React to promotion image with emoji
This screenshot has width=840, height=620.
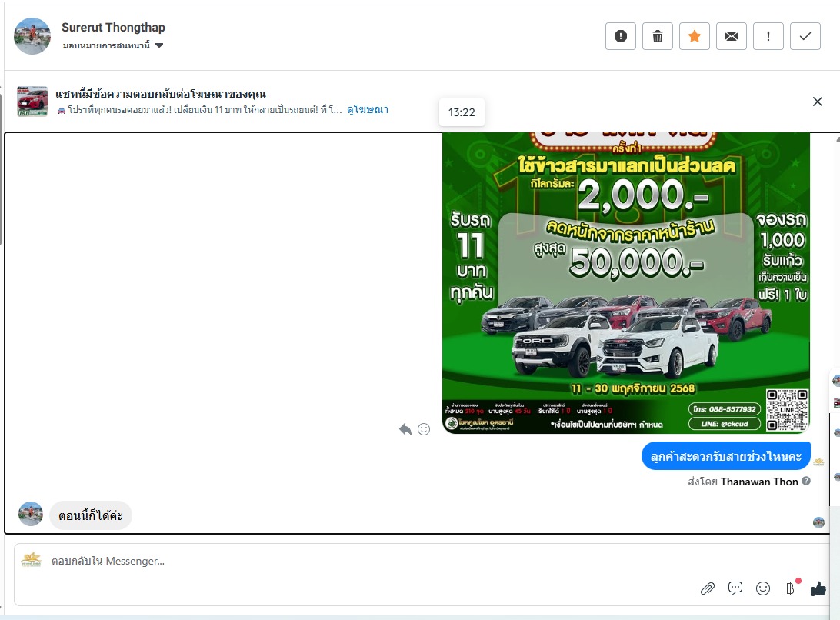tap(424, 429)
